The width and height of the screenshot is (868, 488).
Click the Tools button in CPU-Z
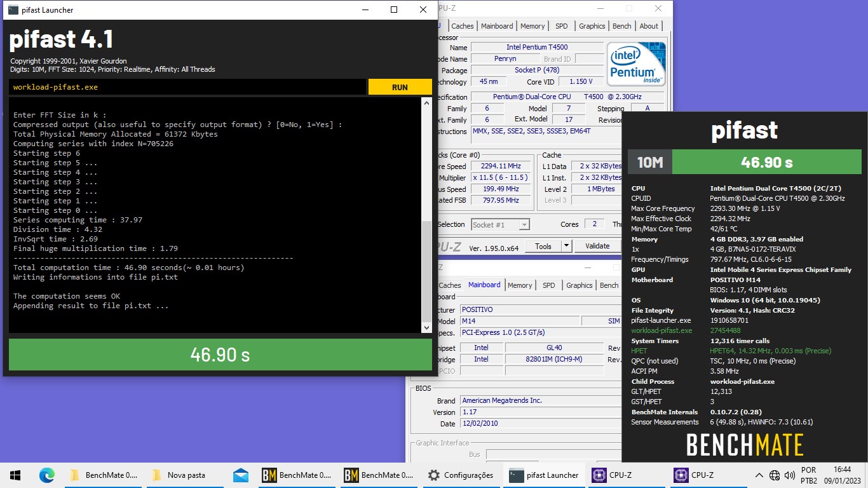[543, 246]
